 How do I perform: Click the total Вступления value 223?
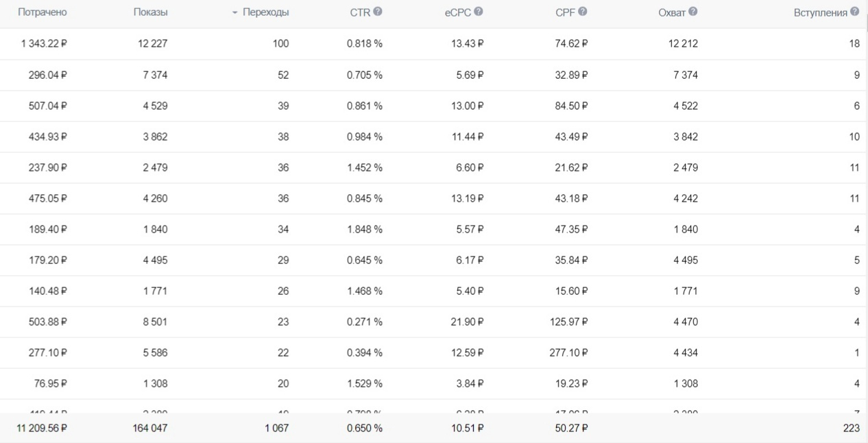tap(851, 428)
